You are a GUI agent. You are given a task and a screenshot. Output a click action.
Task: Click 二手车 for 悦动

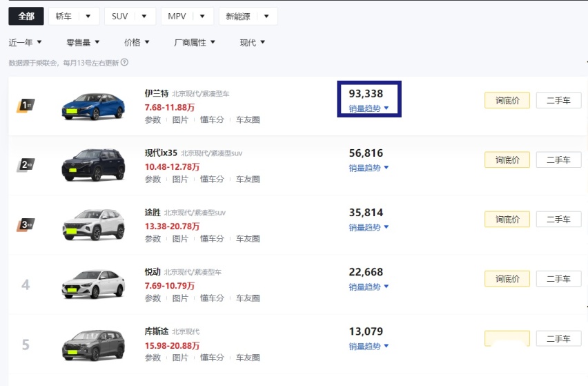[x=558, y=279]
